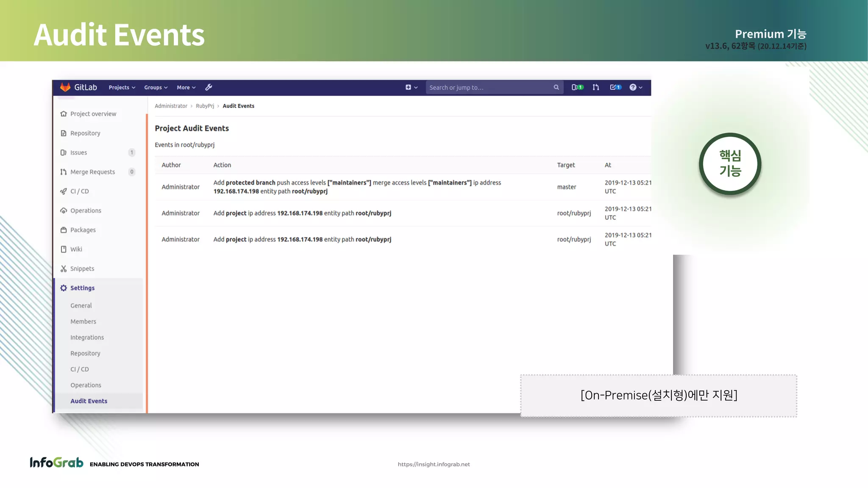This screenshot has width=868, height=488.
Task: Click Project Audit Events heading
Action: coord(192,128)
